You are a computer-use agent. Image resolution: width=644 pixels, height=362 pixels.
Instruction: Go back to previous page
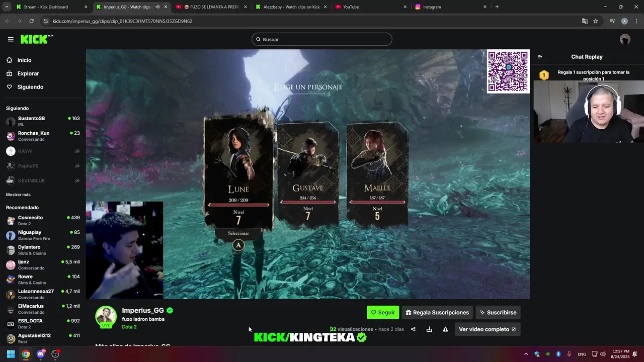7,21
